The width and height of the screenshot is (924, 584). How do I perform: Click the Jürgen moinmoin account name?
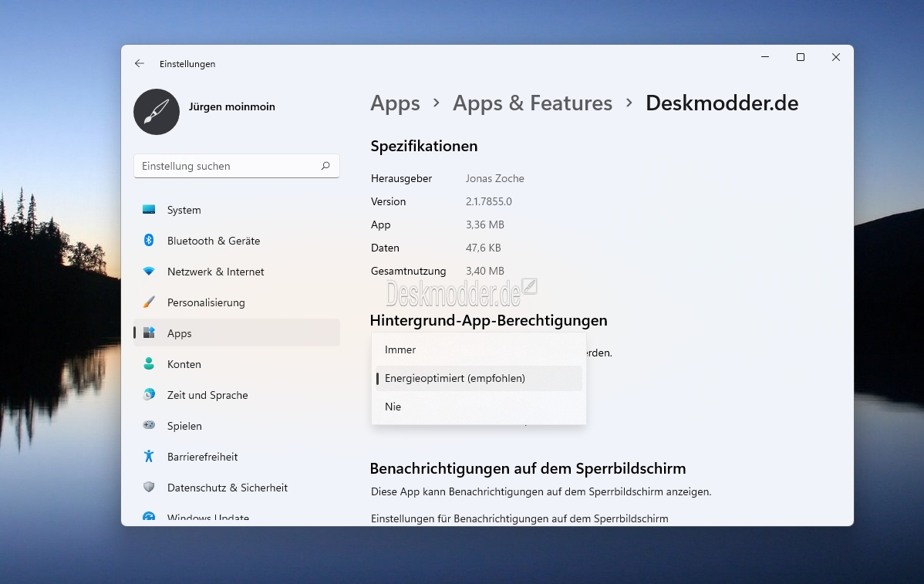[x=231, y=106]
